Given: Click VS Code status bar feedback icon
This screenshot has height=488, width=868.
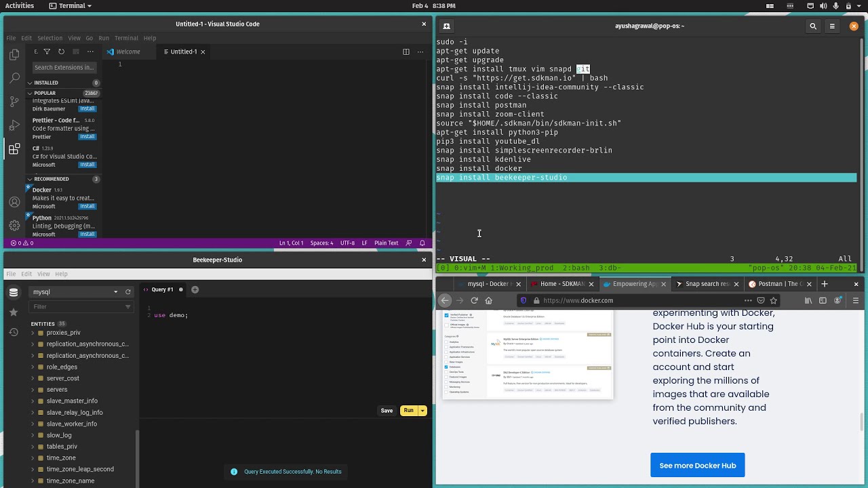Looking at the screenshot, I should click(408, 243).
